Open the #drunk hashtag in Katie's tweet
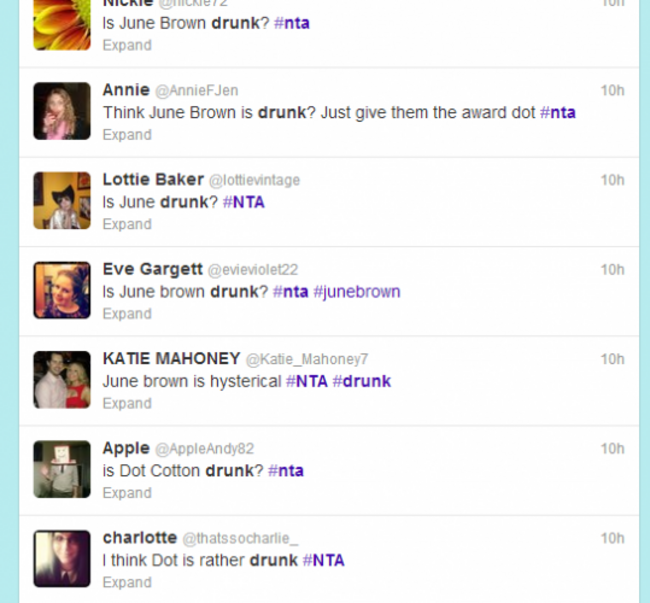Screen dimensions: 650x603 [x=361, y=381]
